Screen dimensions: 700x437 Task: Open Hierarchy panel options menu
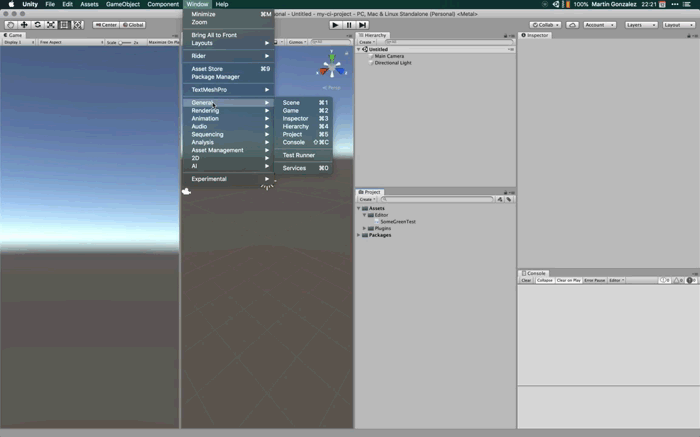pos(512,36)
